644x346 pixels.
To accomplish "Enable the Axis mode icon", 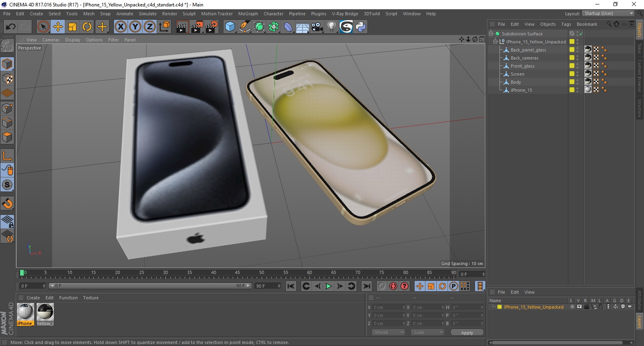I will point(7,156).
